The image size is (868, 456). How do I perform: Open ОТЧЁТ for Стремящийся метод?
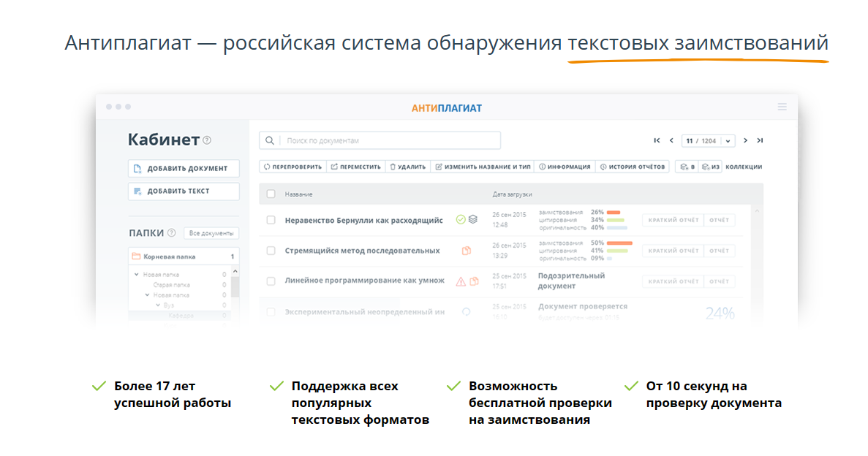pyautogui.click(x=719, y=251)
